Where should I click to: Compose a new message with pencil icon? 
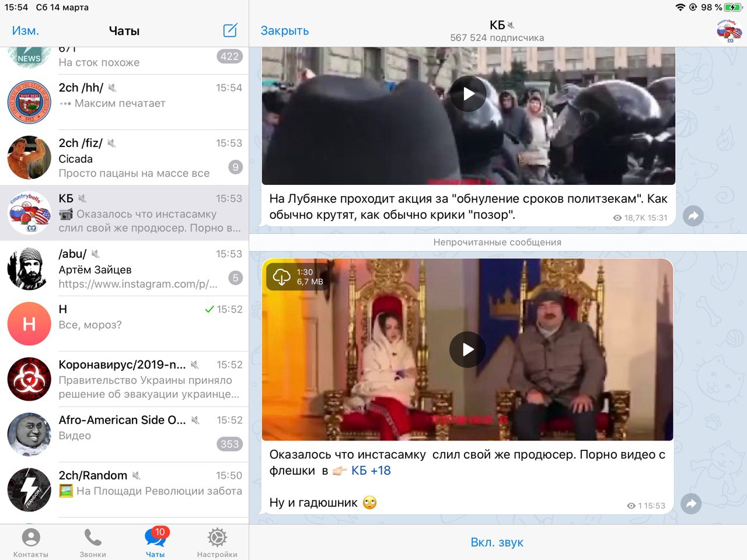click(231, 30)
